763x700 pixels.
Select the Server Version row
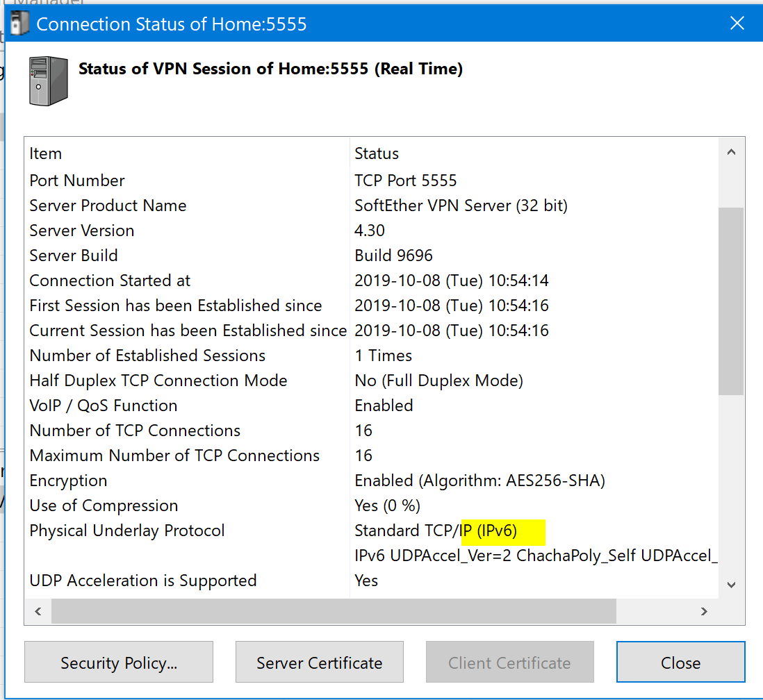click(82, 231)
